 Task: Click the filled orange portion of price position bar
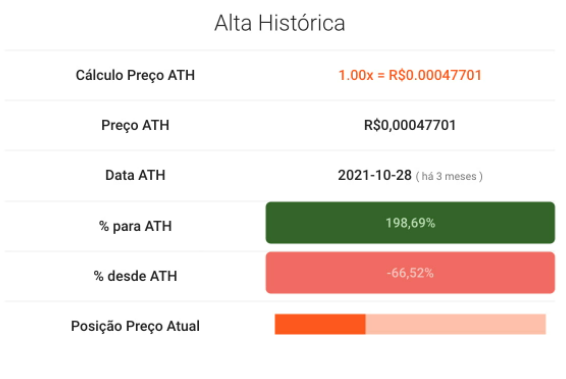coord(320,324)
